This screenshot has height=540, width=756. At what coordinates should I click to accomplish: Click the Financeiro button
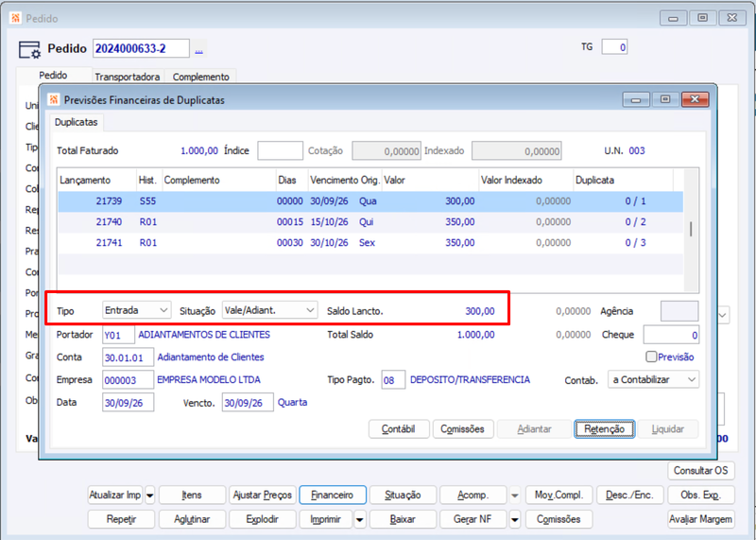coord(333,496)
